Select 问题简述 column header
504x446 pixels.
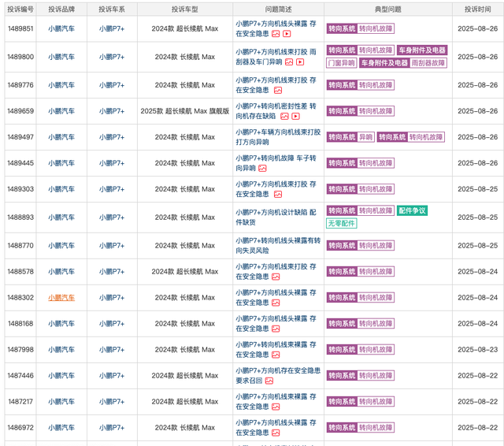pyautogui.click(x=278, y=9)
